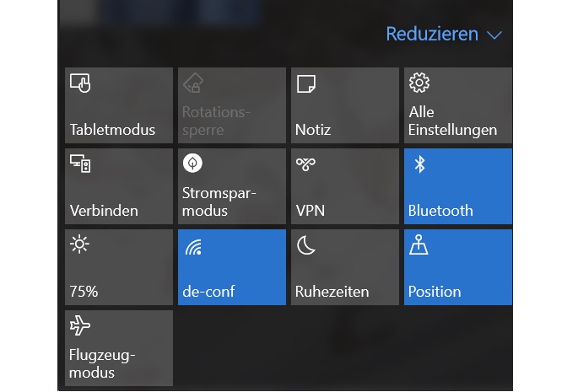Click the Ruhezeiten moon icon
This screenshot has height=392, width=578.
pyautogui.click(x=306, y=244)
